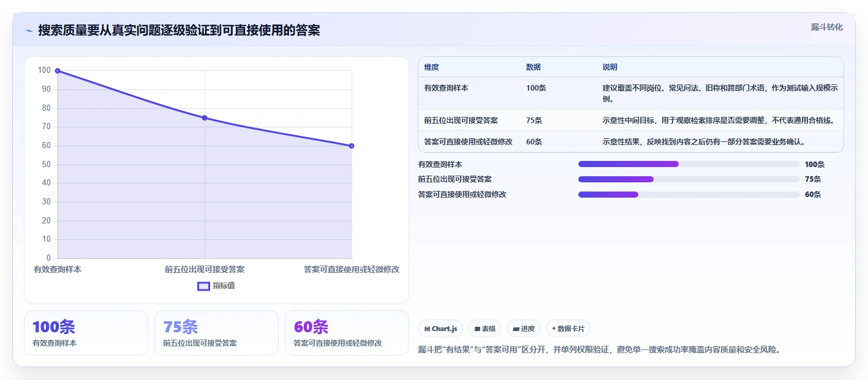Click the legend color box for 指标值
868x380 pixels.
pos(203,286)
